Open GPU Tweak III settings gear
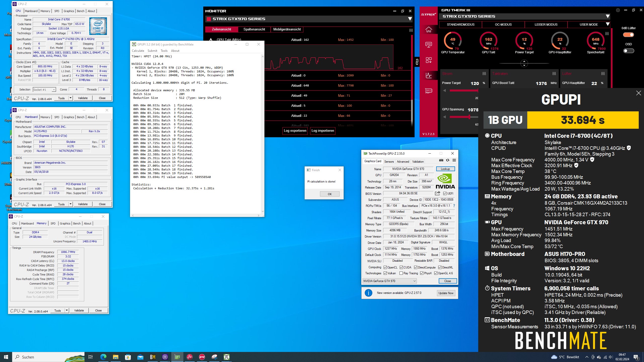Viewport: 644px width, 362px height. 618,10
